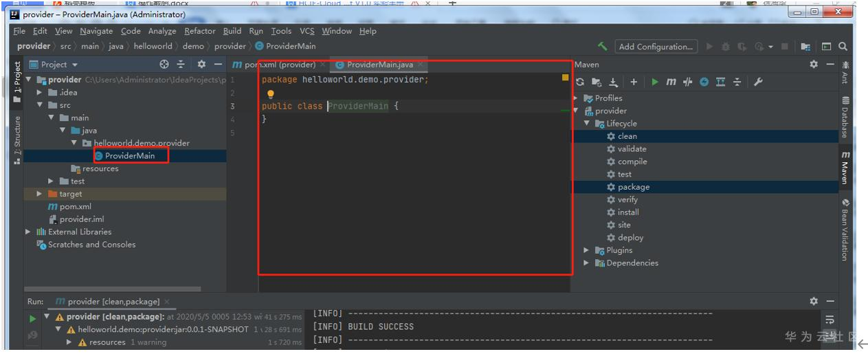Open the VCS menu
The image size is (868, 354).
tap(307, 31)
